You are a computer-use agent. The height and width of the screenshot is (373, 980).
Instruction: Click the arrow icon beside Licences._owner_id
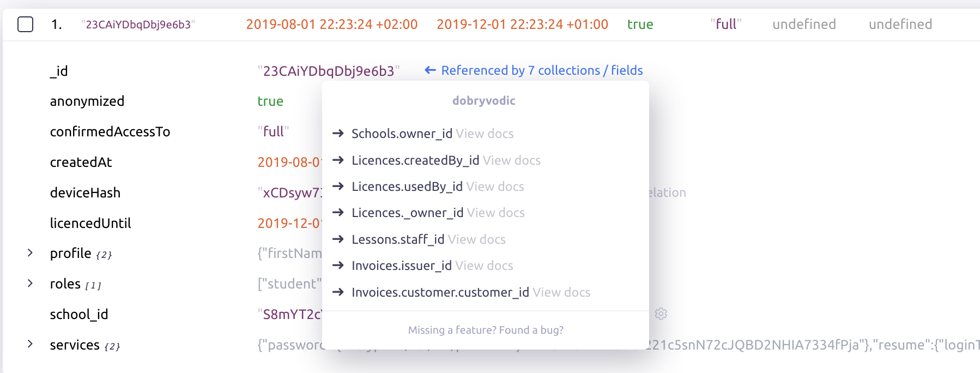tap(338, 213)
